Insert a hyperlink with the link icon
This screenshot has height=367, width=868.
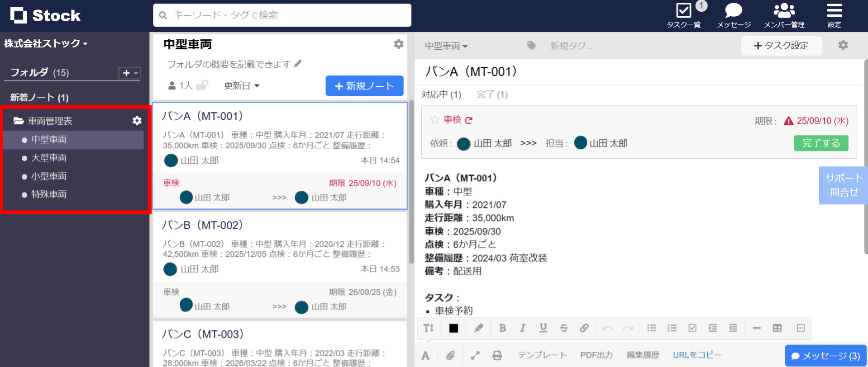pyautogui.click(x=584, y=328)
